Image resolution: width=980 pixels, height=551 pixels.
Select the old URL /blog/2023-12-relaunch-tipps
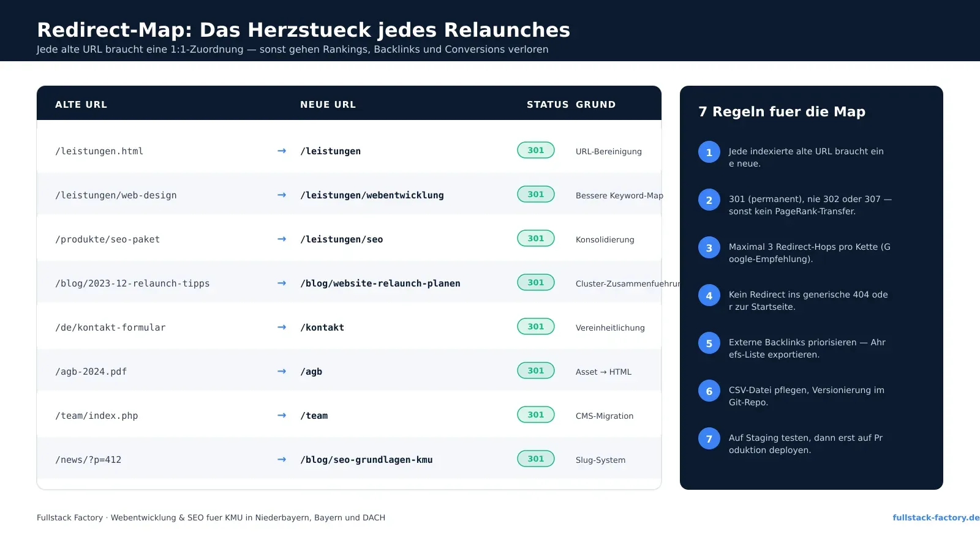point(132,283)
